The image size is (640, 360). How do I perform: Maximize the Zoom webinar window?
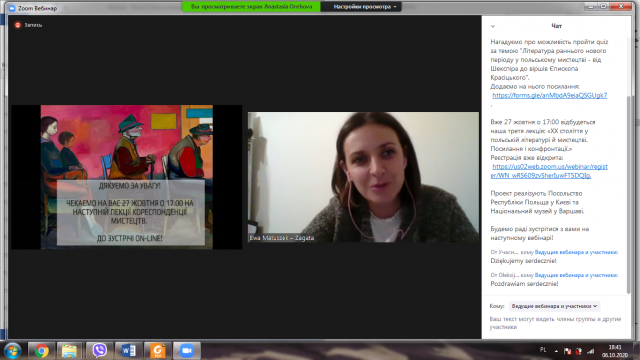[x=604, y=6]
